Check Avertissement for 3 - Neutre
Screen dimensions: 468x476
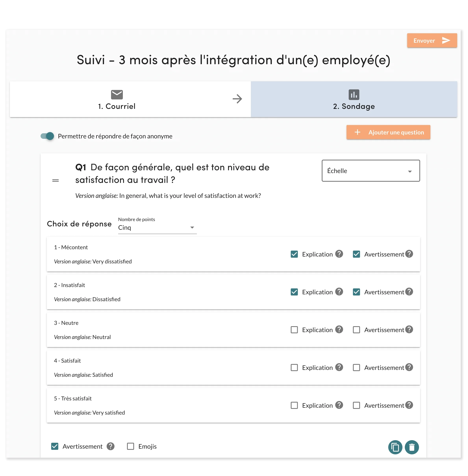pyautogui.click(x=356, y=330)
